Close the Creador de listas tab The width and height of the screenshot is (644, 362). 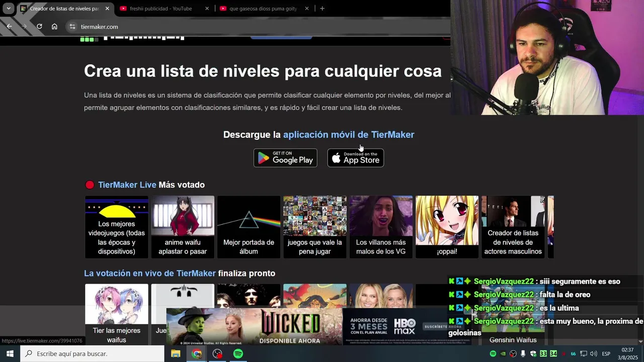(x=107, y=9)
